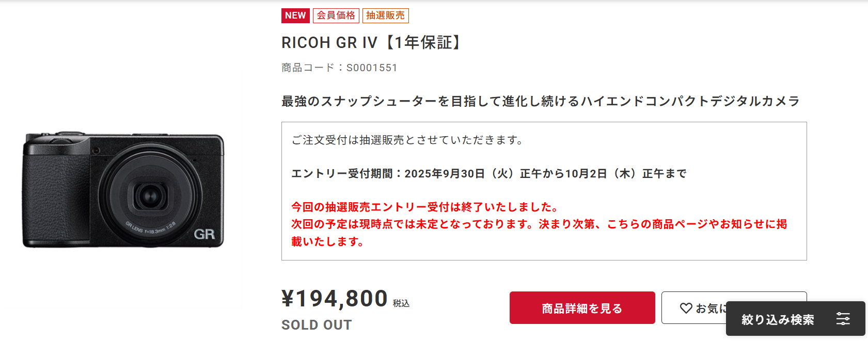Click the ご注文受付は抽選販売 notice line
868x342 pixels.
coord(408,140)
